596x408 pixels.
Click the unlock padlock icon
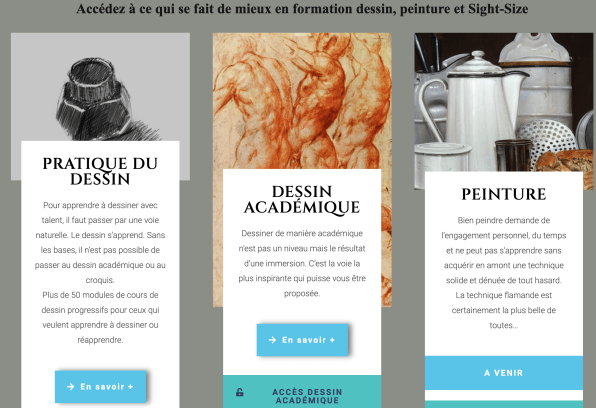[239, 392]
